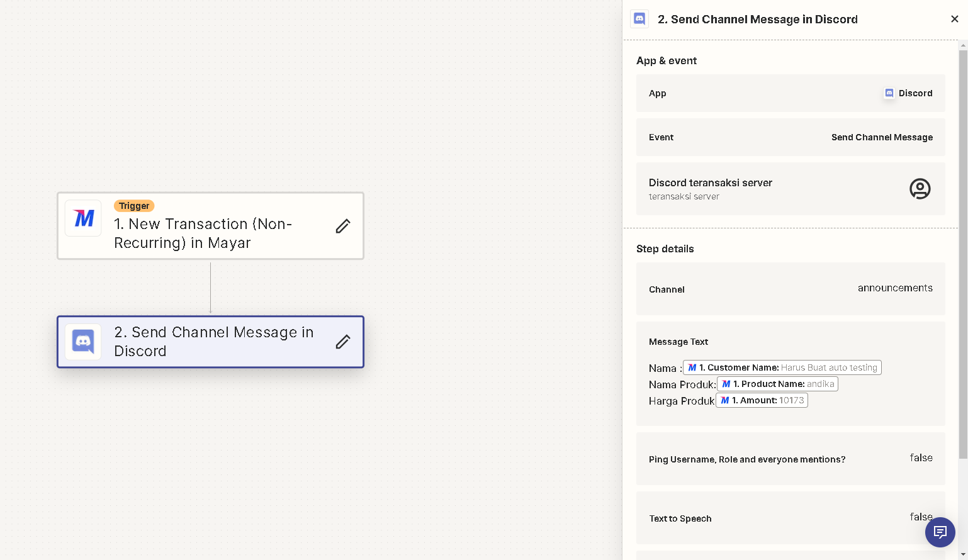The image size is (968, 560).
Task: Click the Ping Username mentions false value
Action: click(921, 458)
